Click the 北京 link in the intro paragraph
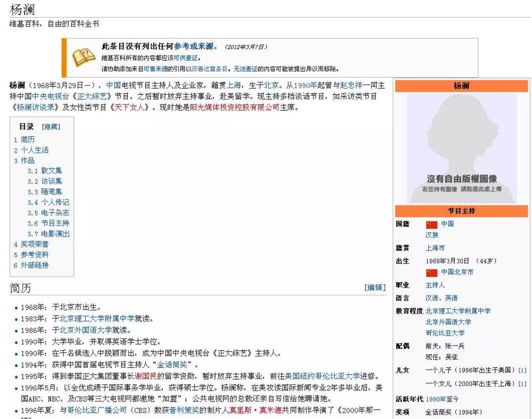 tap(271, 85)
